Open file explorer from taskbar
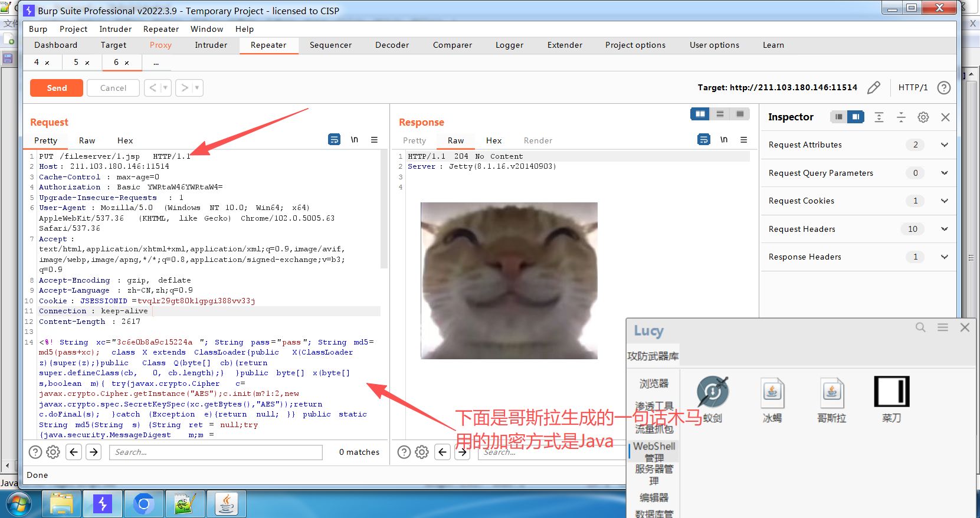Screen dimensions: 980x518 tap(61, 504)
